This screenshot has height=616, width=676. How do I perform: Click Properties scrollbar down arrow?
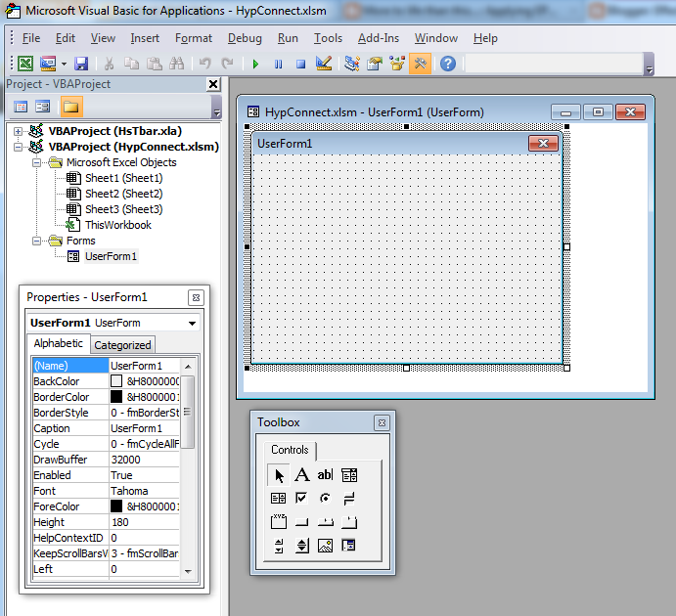pyautogui.click(x=188, y=571)
